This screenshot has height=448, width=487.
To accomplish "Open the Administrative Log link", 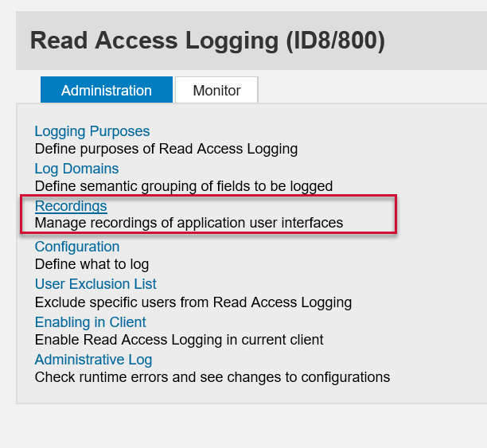I will (x=93, y=360).
